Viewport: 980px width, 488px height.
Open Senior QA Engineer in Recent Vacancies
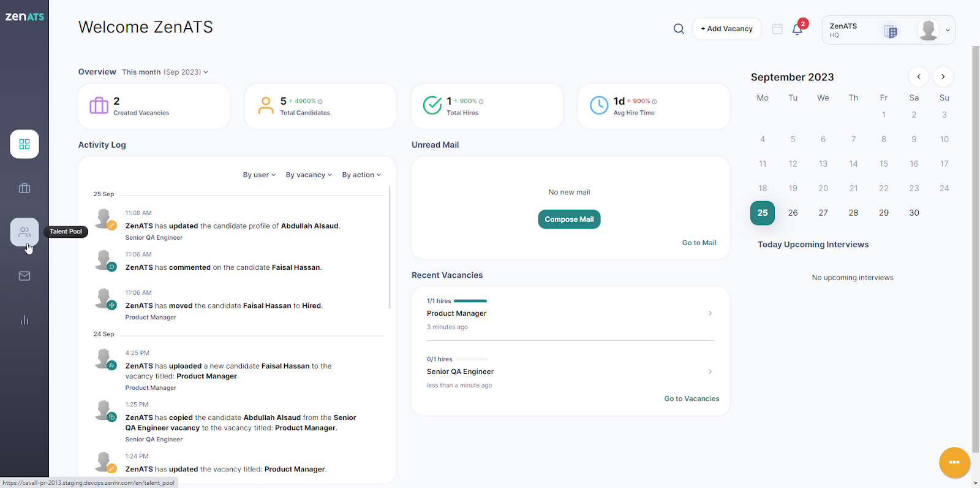pos(460,372)
